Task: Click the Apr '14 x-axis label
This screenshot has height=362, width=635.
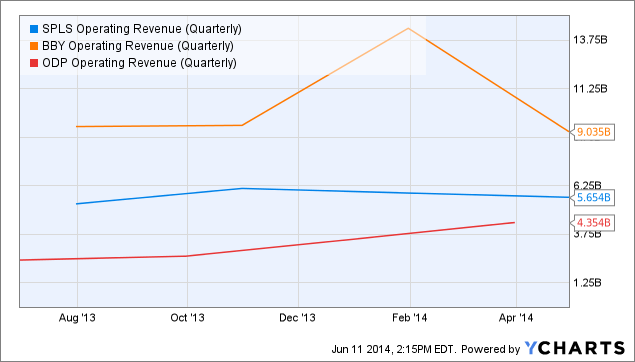Action: click(516, 318)
